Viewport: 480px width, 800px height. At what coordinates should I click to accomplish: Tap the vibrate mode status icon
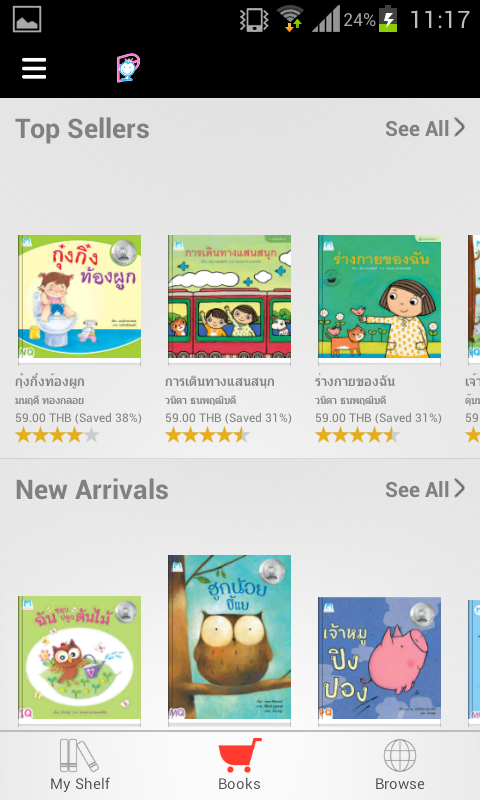254,20
